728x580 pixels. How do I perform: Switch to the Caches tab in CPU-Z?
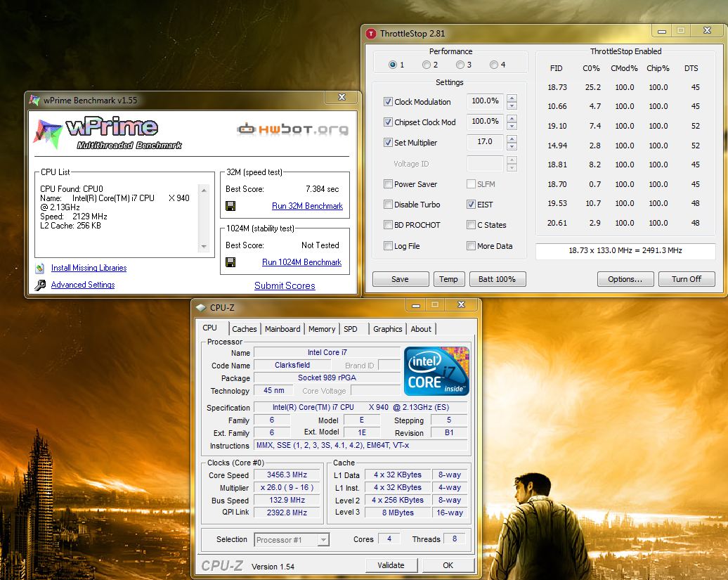(x=245, y=329)
